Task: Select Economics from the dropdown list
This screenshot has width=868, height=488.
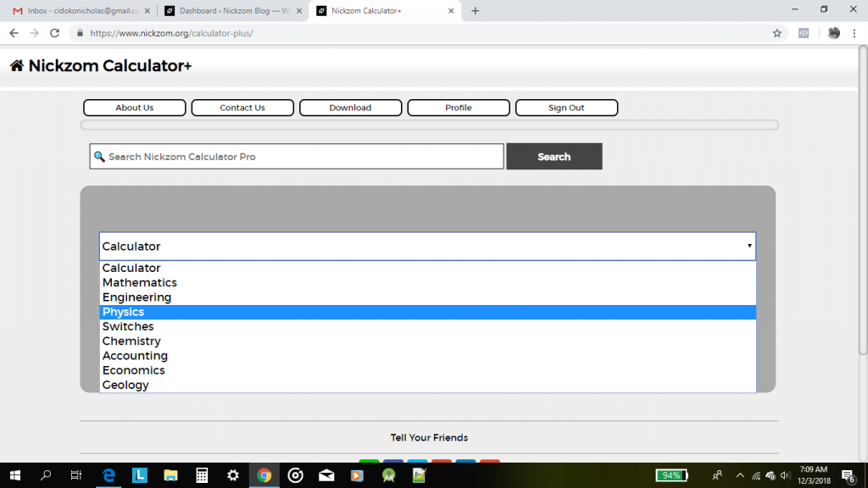Action: coord(427,370)
